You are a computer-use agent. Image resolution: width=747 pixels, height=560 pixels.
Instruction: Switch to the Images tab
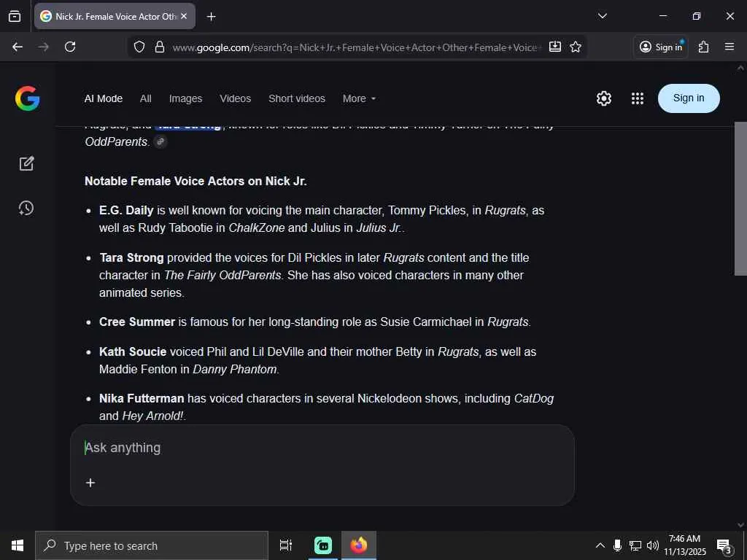tap(185, 98)
